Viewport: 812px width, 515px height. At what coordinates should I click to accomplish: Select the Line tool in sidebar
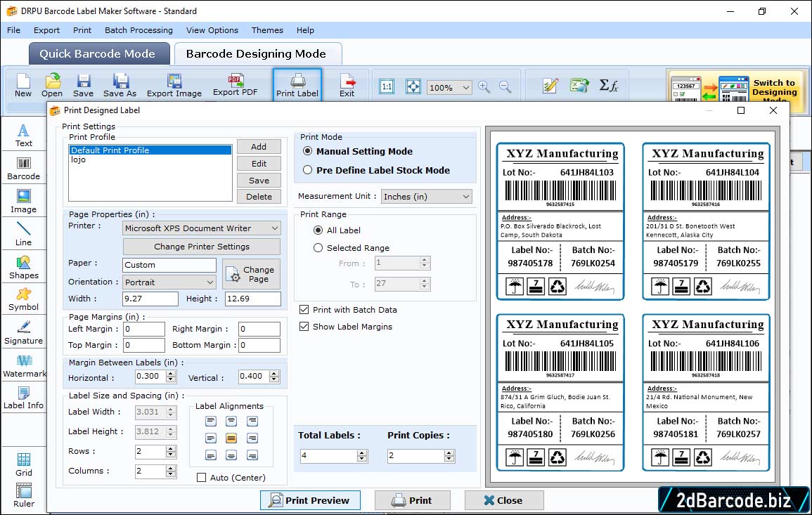coord(23,234)
